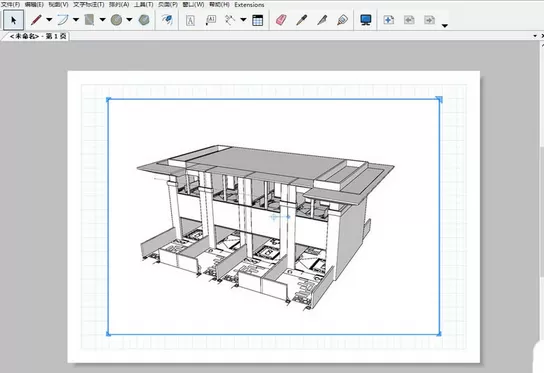Viewport: 544px width, 373px height.
Task: Open the 帮助(H) menu
Action: tap(219, 5)
